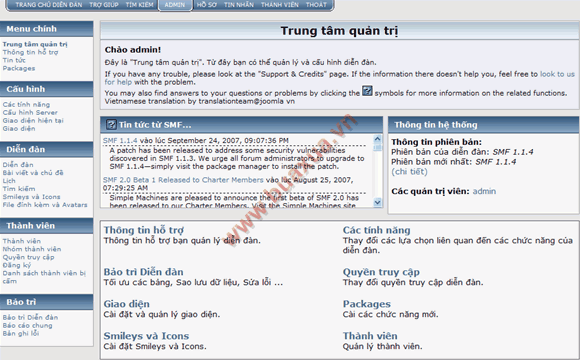Open Danh sách thành viên bị cấm link

(44, 277)
